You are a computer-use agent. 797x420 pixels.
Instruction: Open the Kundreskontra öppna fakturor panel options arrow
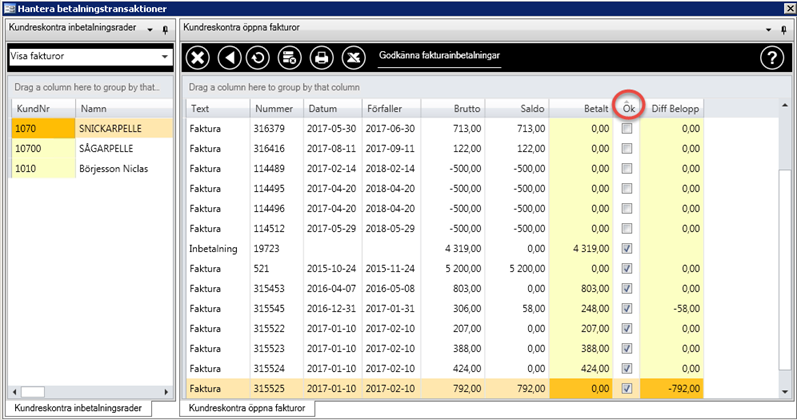pos(767,31)
